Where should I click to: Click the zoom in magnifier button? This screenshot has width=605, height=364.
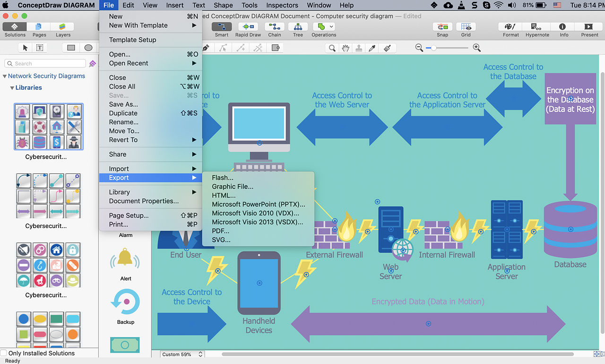click(476, 48)
